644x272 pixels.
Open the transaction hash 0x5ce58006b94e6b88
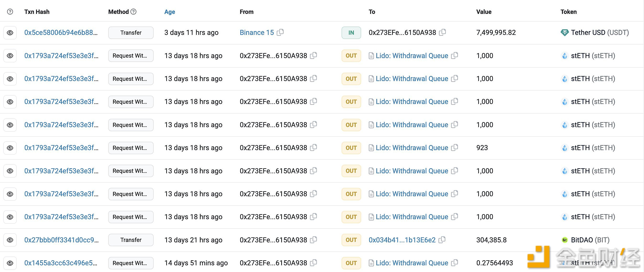point(61,33)
